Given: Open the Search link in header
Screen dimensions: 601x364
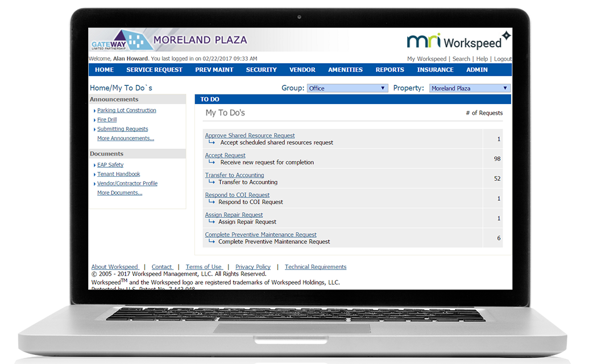Looking at the screenshot, I should pyautogui.click(x=461, y=59).
